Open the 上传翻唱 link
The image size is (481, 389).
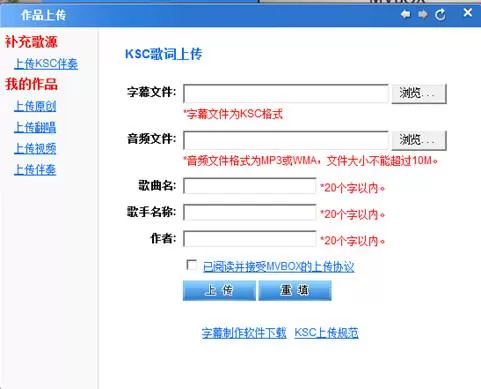(x=35, y=127)
